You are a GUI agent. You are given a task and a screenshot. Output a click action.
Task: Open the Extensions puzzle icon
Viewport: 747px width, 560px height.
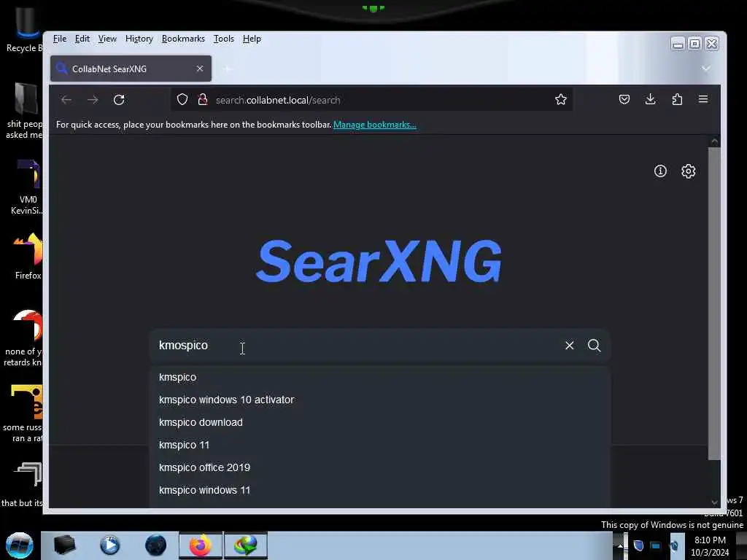677,99
